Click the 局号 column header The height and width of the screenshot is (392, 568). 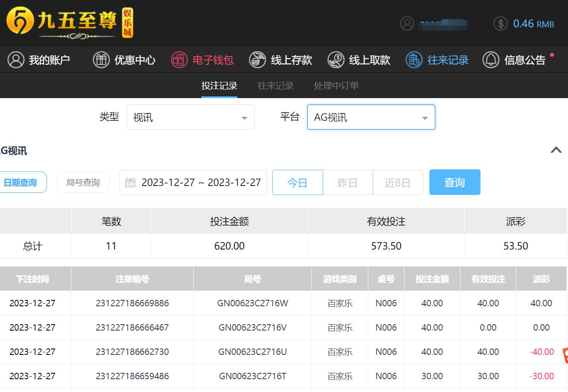(253, 279)
